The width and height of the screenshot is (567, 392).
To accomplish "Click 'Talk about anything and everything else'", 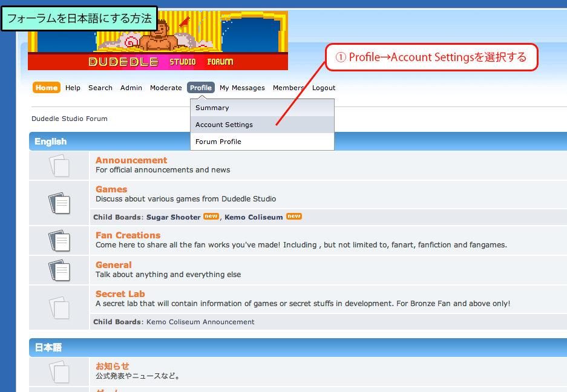I will pyautogui.click(x=168, y=275).
